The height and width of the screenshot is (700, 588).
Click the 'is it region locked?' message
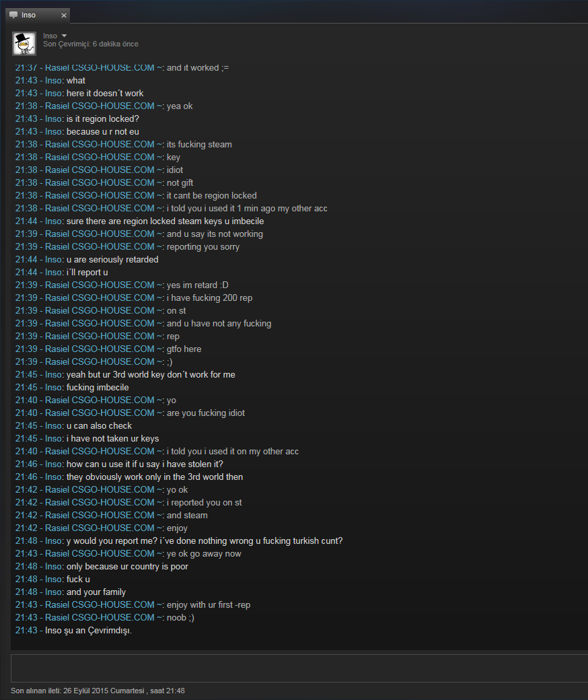coord(77,118)
